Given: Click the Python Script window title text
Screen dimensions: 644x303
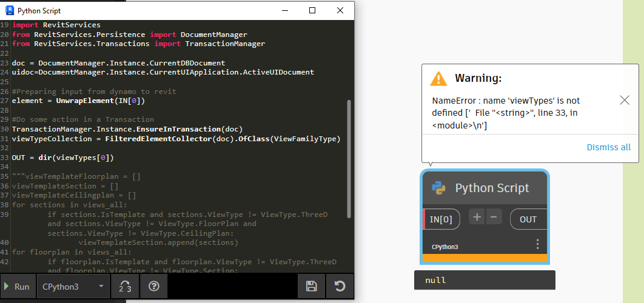Looking at the screenshot, I should tap(39, 11).
